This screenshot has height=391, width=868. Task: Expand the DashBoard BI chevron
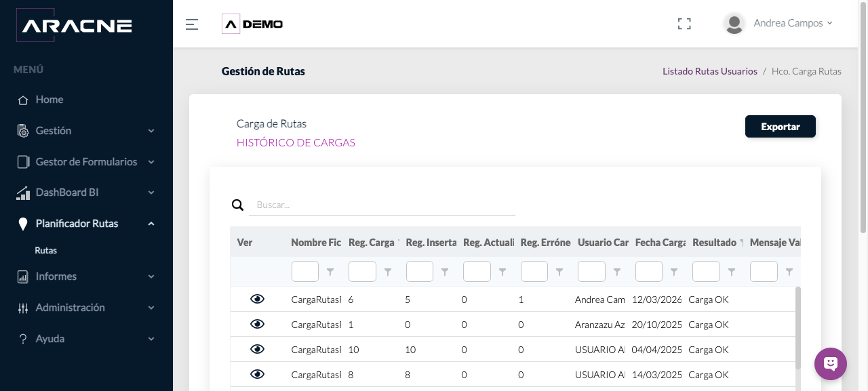pyautogui.click(x=151, y=193)
